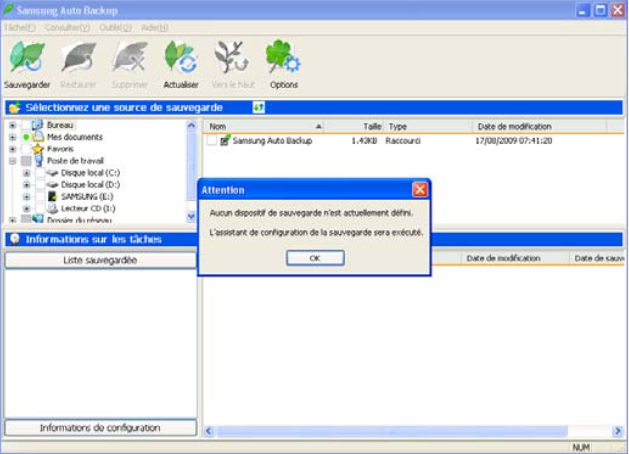Click the Actualiser refresh icon

pyautogui.click(x=181, y=57)
